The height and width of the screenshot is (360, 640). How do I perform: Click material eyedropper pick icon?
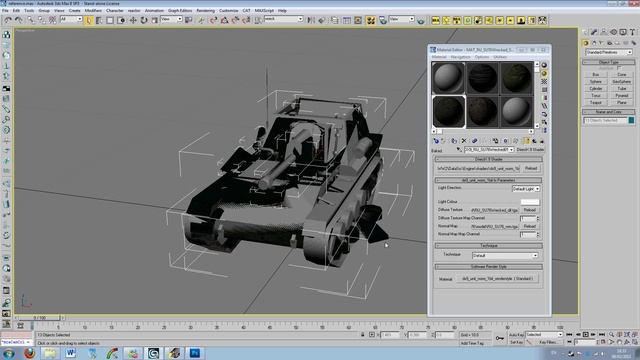pos(459,150)
